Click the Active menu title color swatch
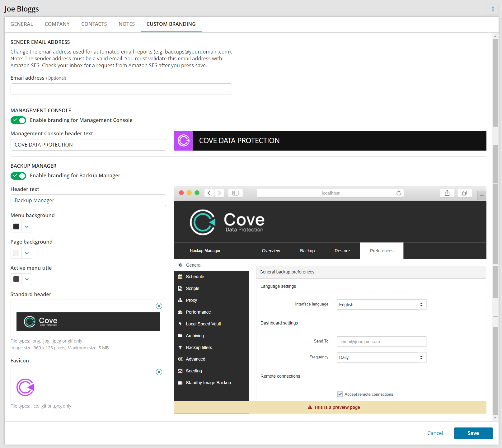The image size is (502, 448). pyautogui.click(x=16, y=279)
